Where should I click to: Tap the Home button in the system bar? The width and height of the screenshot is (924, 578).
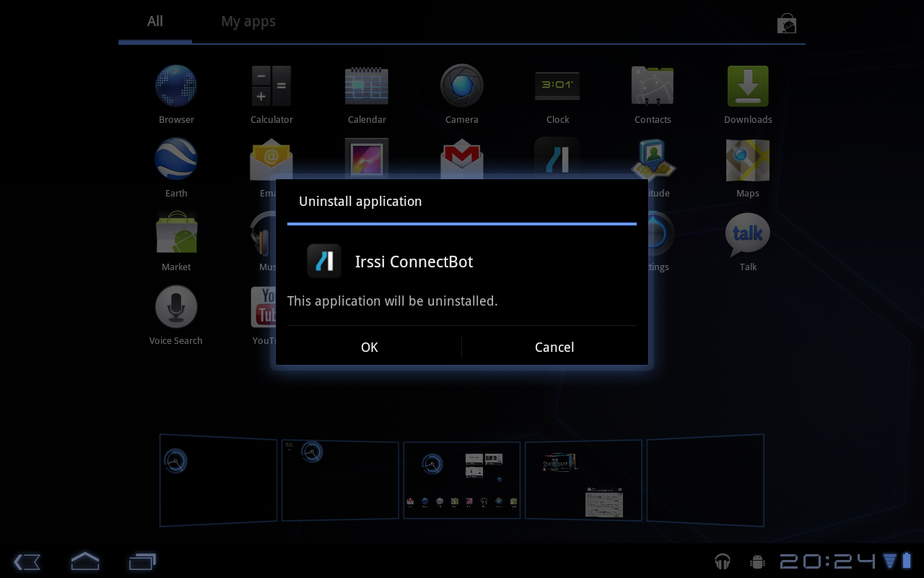click(x=84, y=561)
